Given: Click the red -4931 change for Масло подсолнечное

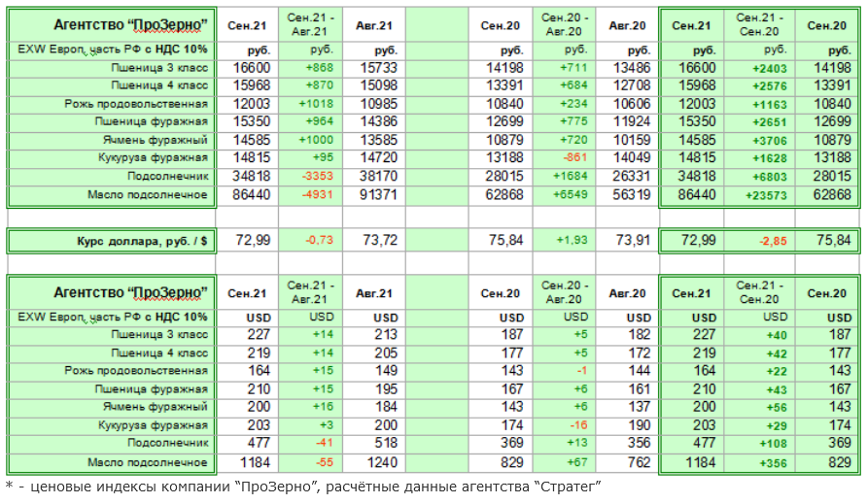Looking at the screenshot, I should (318, 194).
